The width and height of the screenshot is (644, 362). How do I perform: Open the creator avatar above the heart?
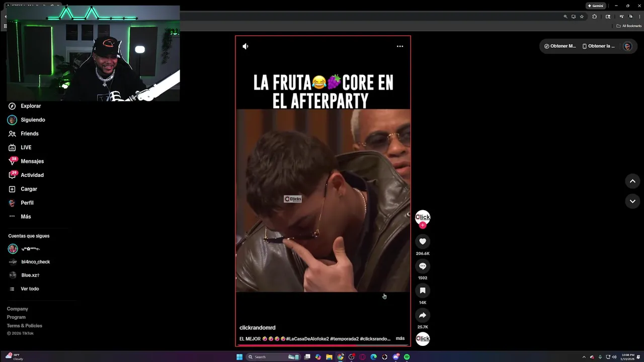pos(423,217)
